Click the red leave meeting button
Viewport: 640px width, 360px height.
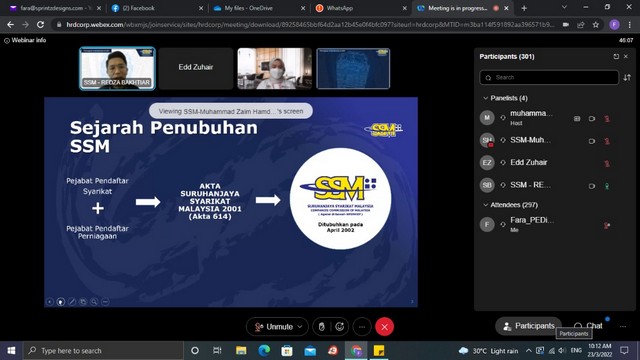tap(384, 327)
